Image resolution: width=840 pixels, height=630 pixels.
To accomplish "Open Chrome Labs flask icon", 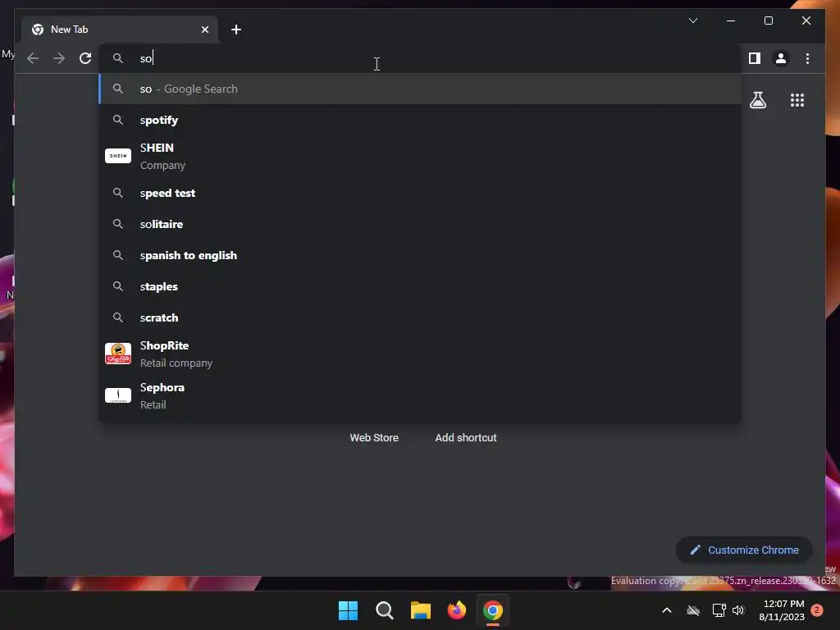I will click(757, 100).
